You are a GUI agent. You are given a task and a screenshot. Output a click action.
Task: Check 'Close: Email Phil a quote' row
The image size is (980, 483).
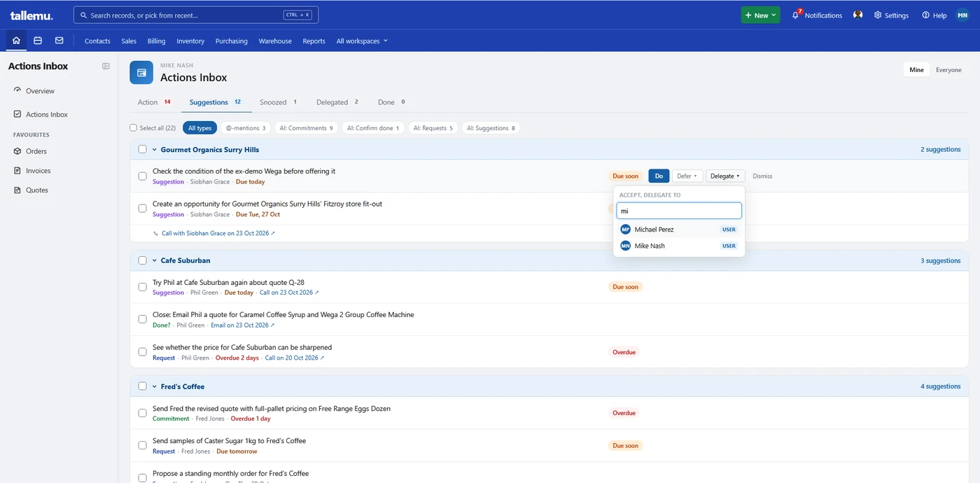point(143,319)
